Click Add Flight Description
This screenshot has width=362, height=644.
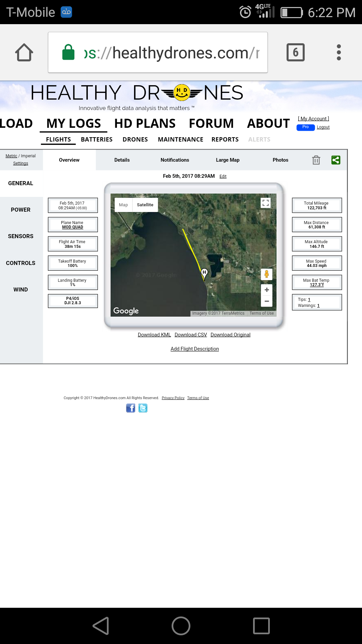click(195, 349)
